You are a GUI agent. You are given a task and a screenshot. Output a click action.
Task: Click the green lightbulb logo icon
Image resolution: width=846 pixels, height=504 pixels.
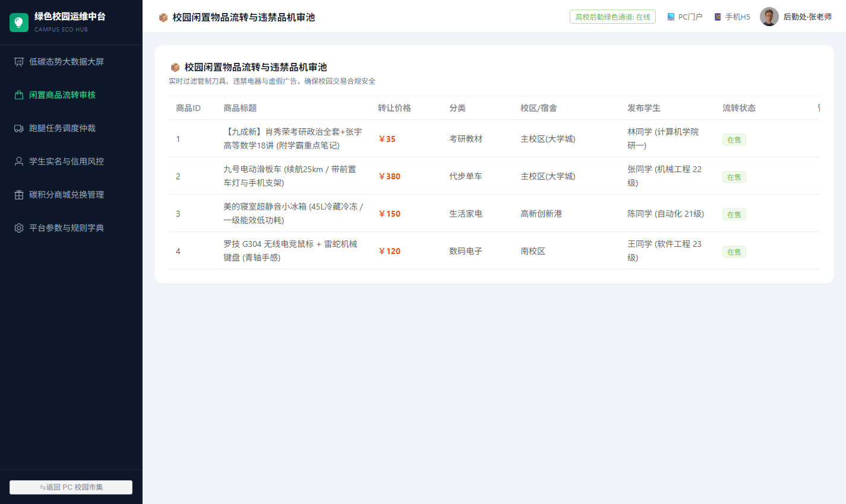(x=19, y=23)
